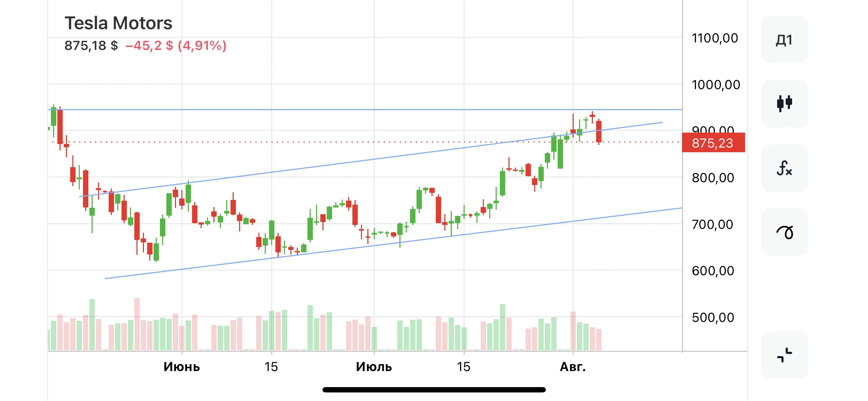Screen dimensions: 868x401
Task: Select the middle ascending trendline
Action: [x=371, y=160]
